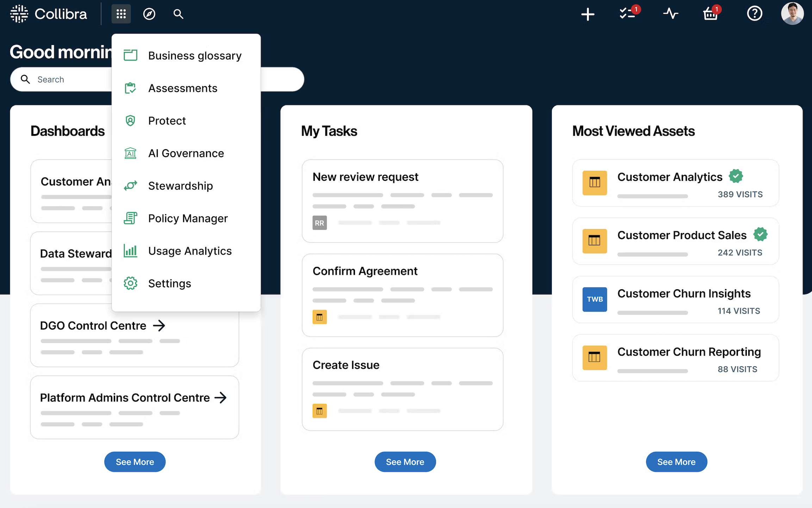Image resolution: width=812 pixels, height=508 pixels.
Task: Click the plus icon to create new asset
Action: pos(587,14)
